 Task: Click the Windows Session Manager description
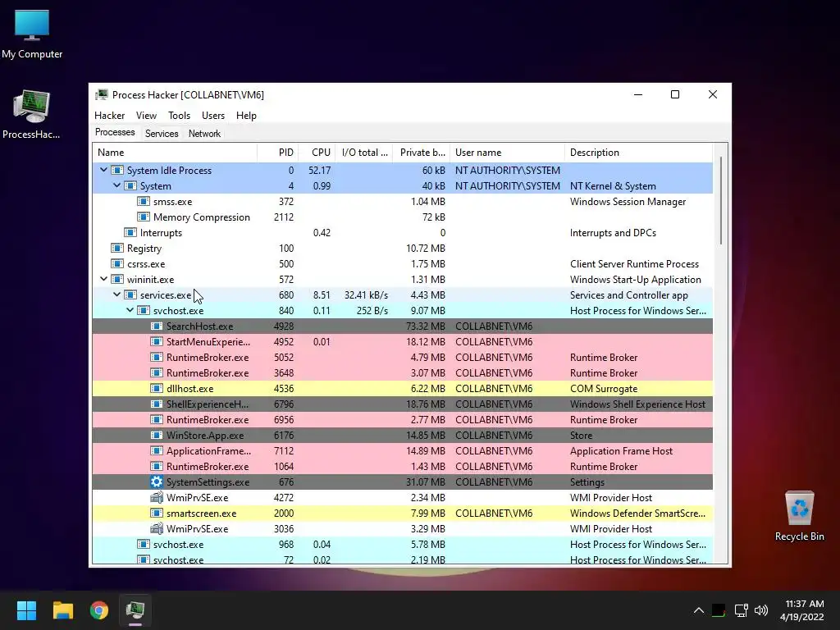click(x=628, y=202)
